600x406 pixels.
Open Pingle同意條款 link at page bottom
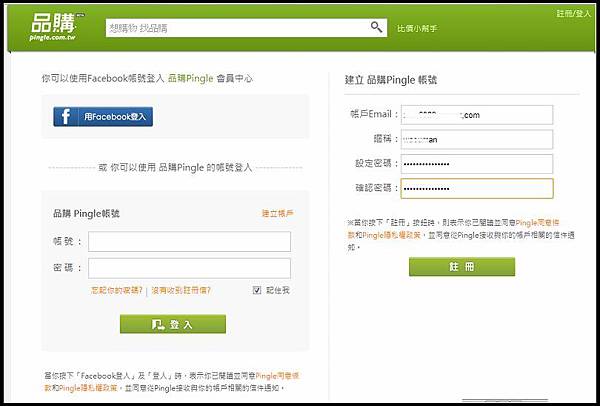[277, 376]
